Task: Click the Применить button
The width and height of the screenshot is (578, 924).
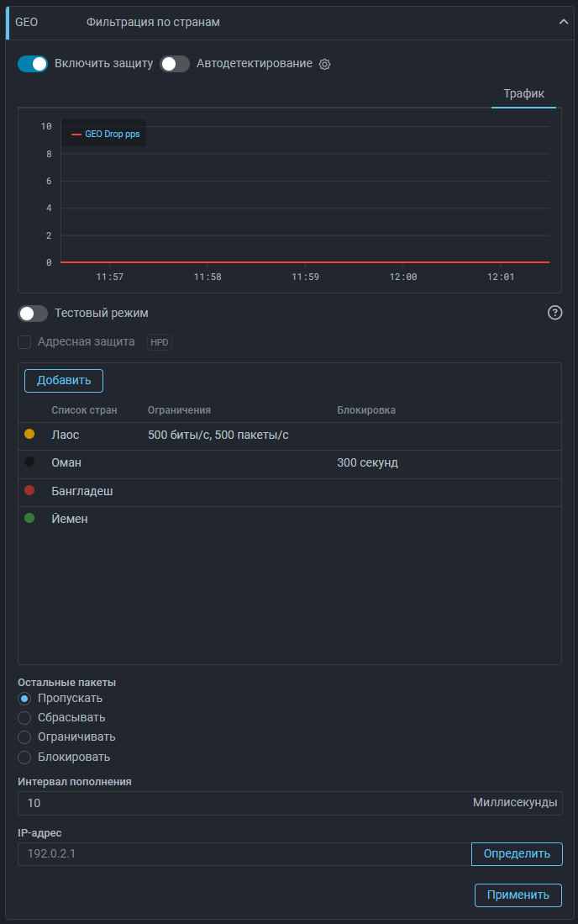Action: pyautogui.click(x=518, y=895)
